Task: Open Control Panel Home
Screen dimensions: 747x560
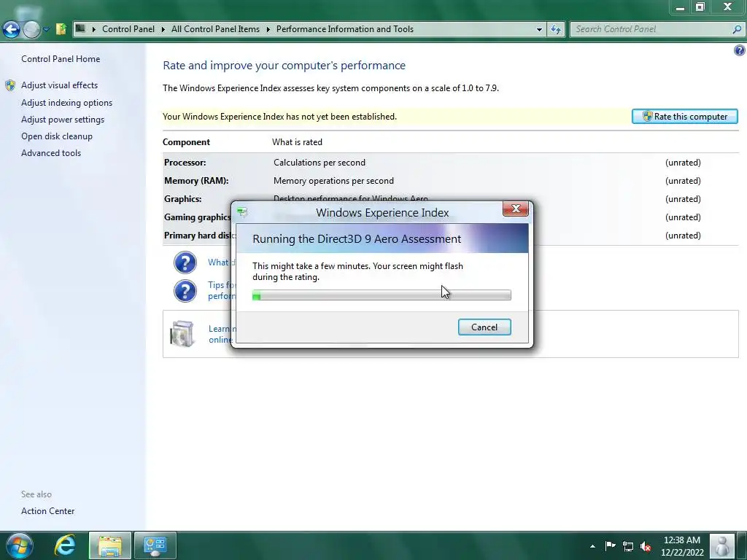Action: click(61, 59)
